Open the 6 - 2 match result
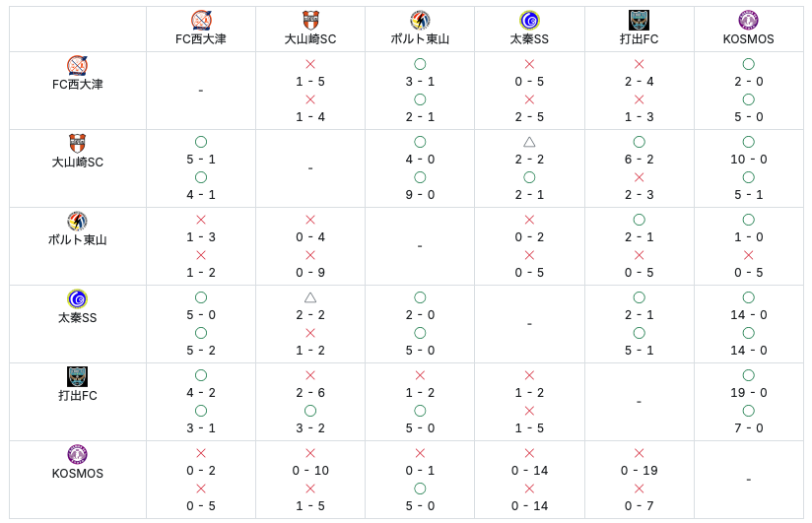Screen dimensions: 812x523 point(639,160)
